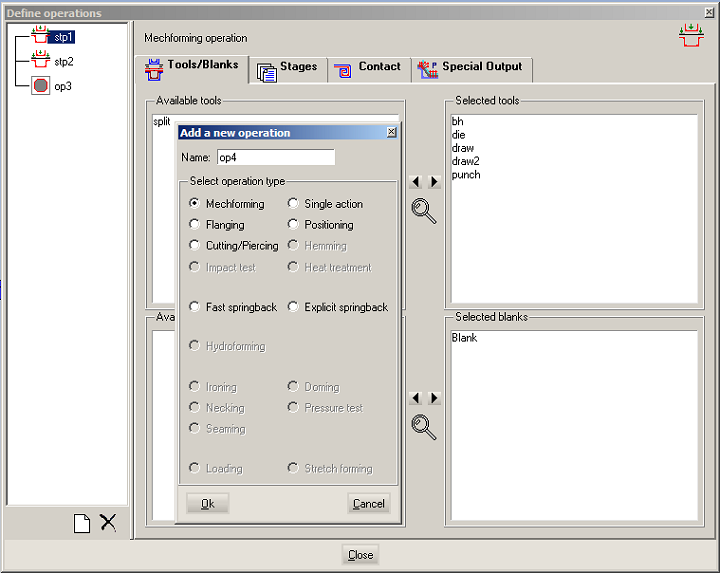Switch to the Contact tab
Image resolution: width=720 pixels, height=573 pixels.
point(368,68)
